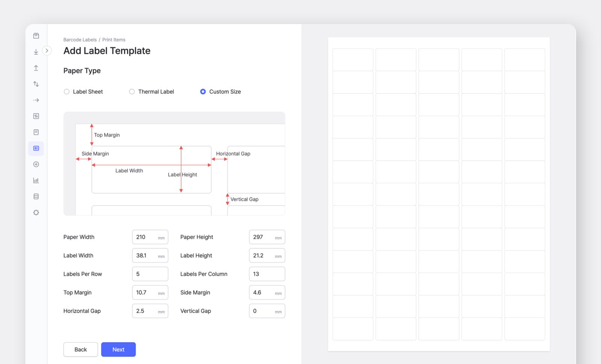The width and height of the screenshot is (601, 364).
Task: Expand the sidebar with the chevron button
Action: [x=47, y=50]
